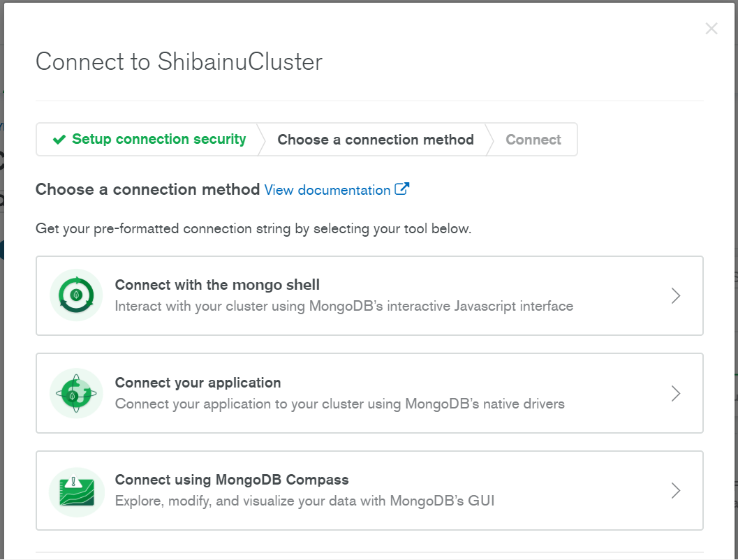Expand the Connect your application chevron

pyautogui.click(x=675, y=393)
